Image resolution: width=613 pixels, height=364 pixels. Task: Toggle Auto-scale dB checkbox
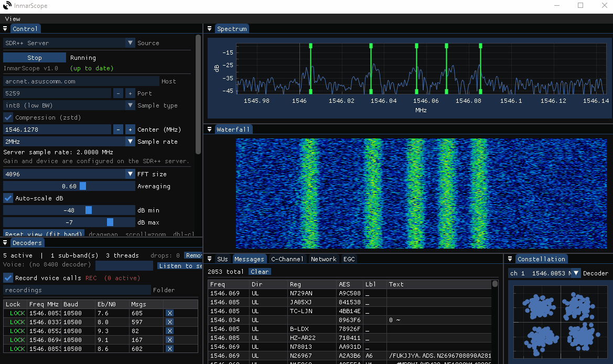pyautogui.click(x=8, y=198)
